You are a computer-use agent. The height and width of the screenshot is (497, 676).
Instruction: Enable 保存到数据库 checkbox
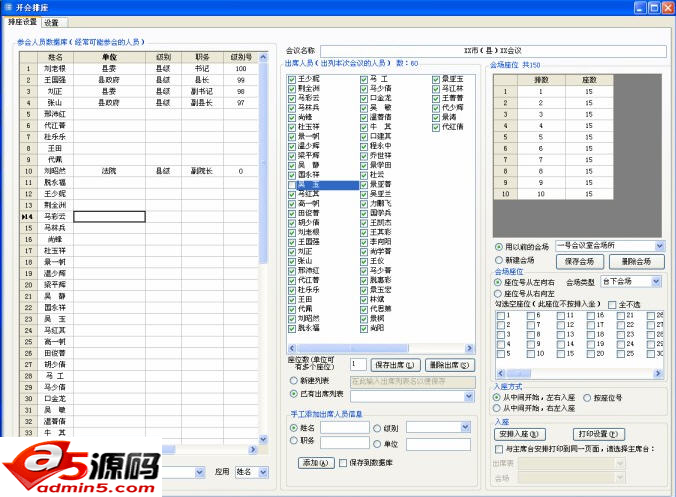pos(343,463)
